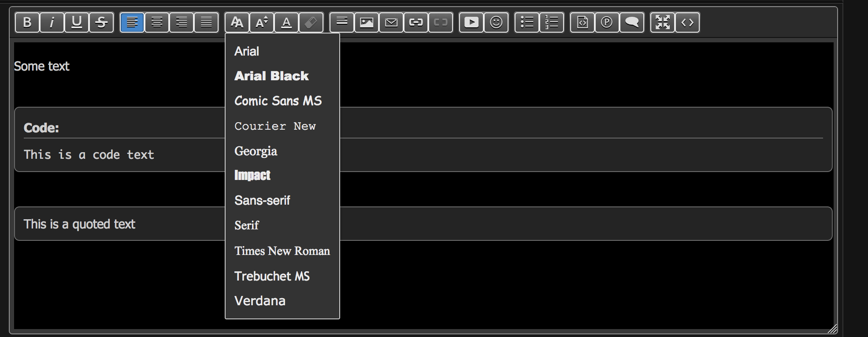The image size is (868, 337).
Task: Insert a hyperlink with the link icon
Action: (x=416, y=22)
